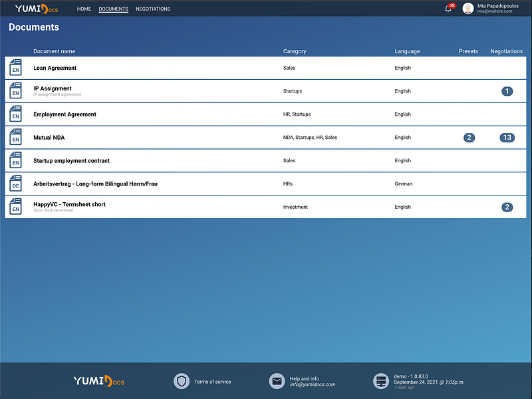Click the Mutual NDA EN document icon
This screenshot has width=532, height=399.
click(15, 137)
